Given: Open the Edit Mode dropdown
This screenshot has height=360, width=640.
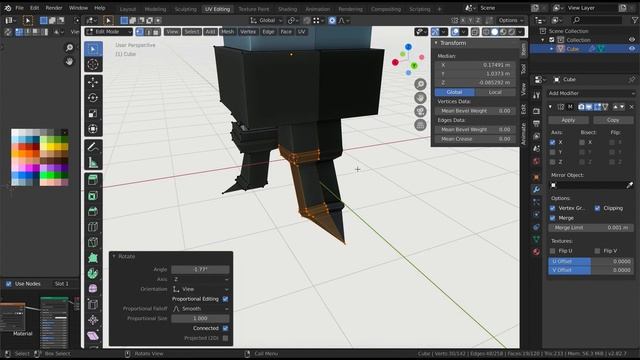Looking at the screenshot, I should pos(109,32).
